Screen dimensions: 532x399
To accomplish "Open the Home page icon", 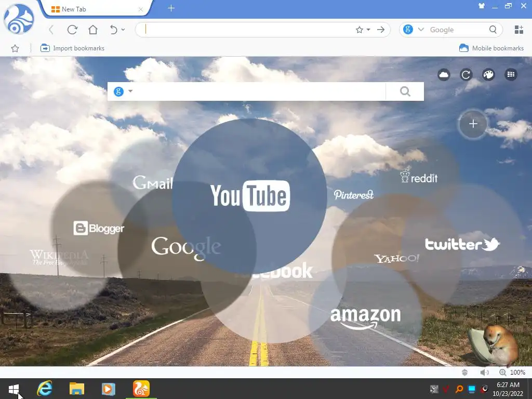I will pyautogui.click(x=92, y=30).
